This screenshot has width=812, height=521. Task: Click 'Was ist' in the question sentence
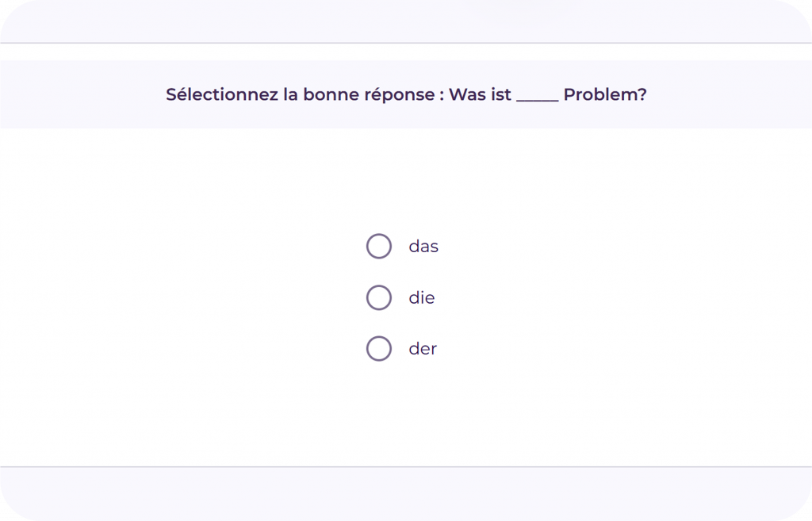coord(480,94)
